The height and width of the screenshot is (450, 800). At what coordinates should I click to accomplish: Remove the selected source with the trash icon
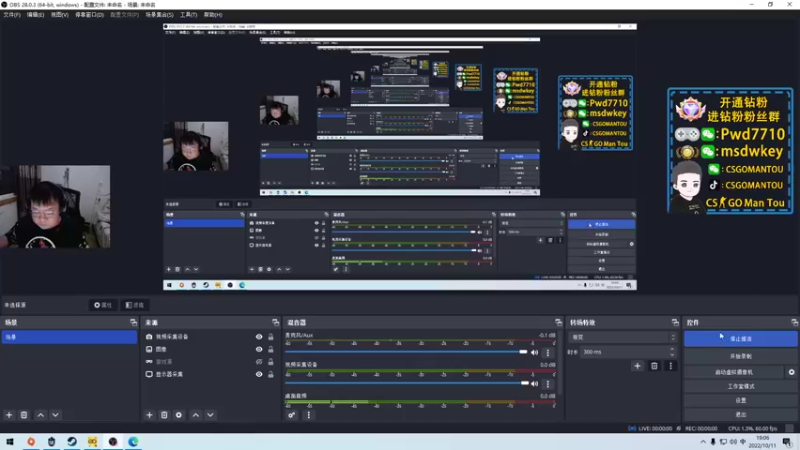tap(164, 415)
